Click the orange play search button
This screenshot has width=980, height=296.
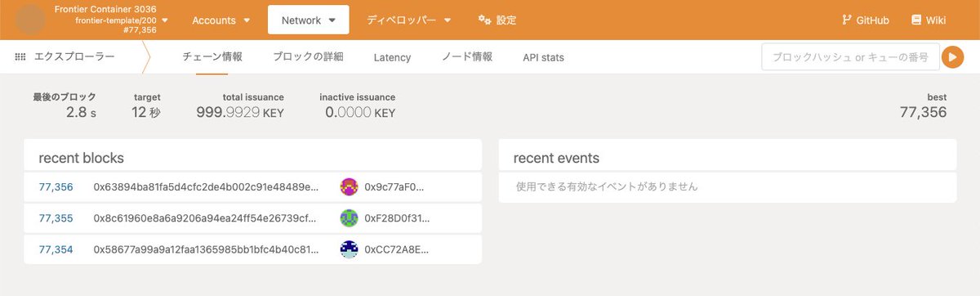(952, 57)
